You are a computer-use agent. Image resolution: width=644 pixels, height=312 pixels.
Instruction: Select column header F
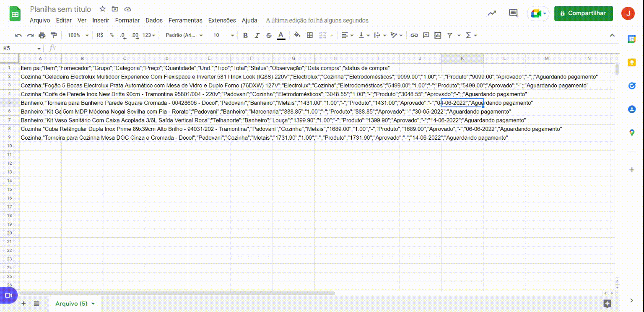click(x=251, y=58)
